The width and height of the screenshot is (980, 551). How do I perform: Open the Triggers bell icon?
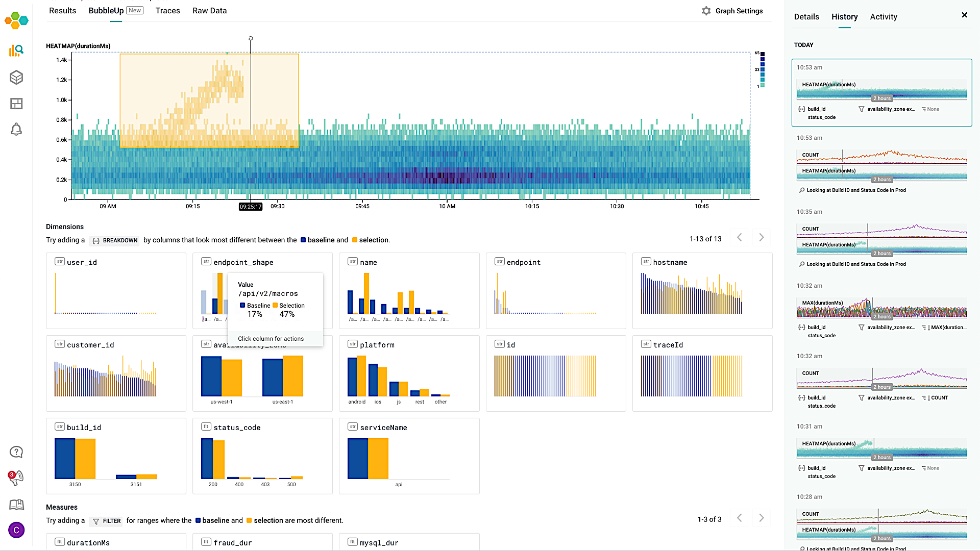(16, 129)
